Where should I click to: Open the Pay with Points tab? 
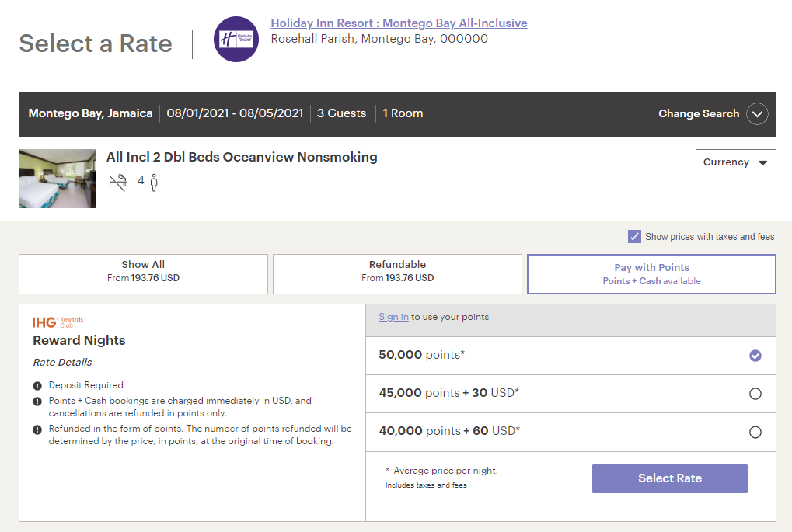[x=651, y=274]
